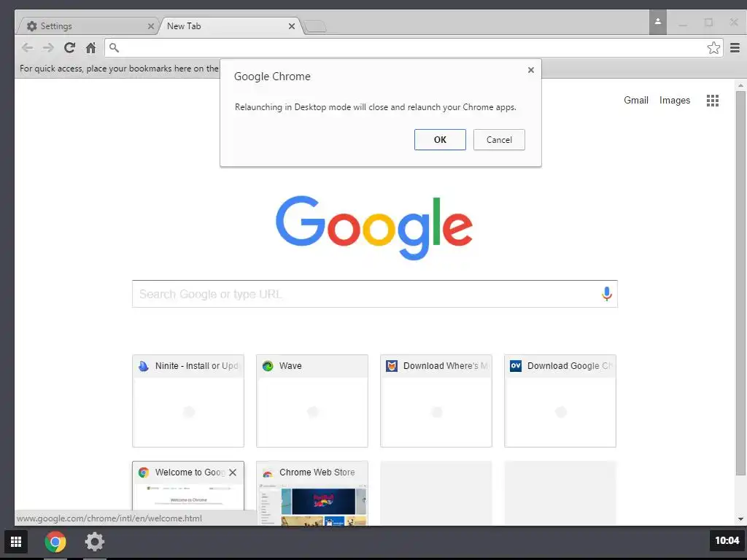Select the New Tab tab
Viewport: 747px width, 560px height.
(x=230, y=26)
